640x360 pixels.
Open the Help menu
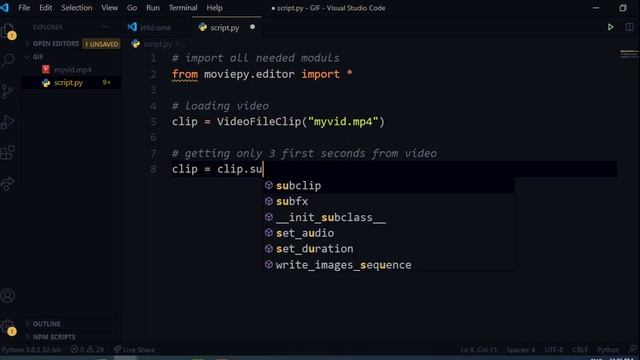pyautogui.click(x=214, y=7)
